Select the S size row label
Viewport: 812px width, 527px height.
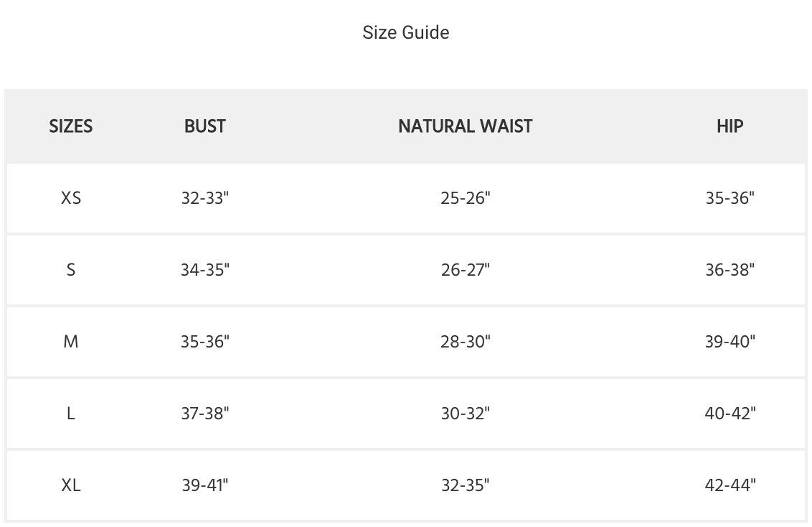point(71,270)
